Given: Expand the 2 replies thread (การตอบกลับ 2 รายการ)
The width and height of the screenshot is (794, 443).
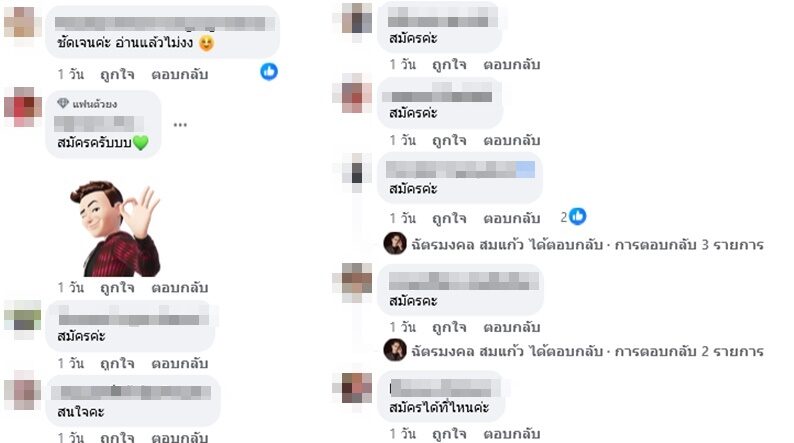Looking at the screenshot, I should (x=689, y=351).
